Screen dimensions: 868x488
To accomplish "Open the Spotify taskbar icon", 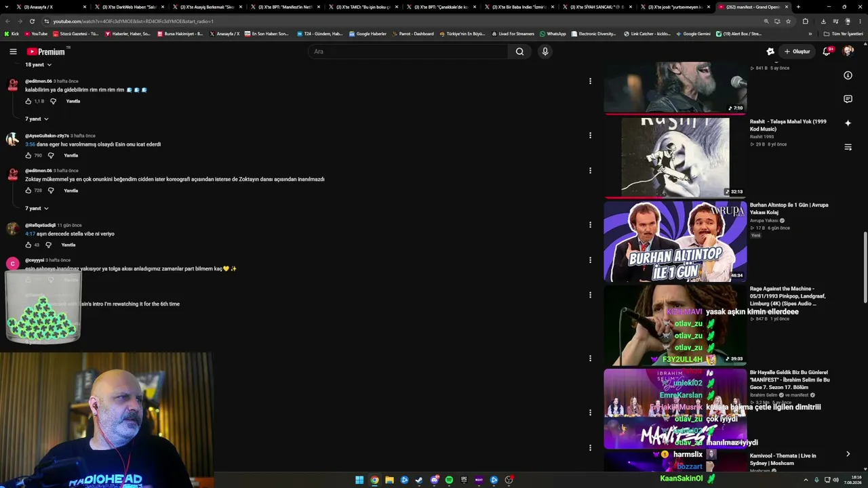I will pos(449,480).
